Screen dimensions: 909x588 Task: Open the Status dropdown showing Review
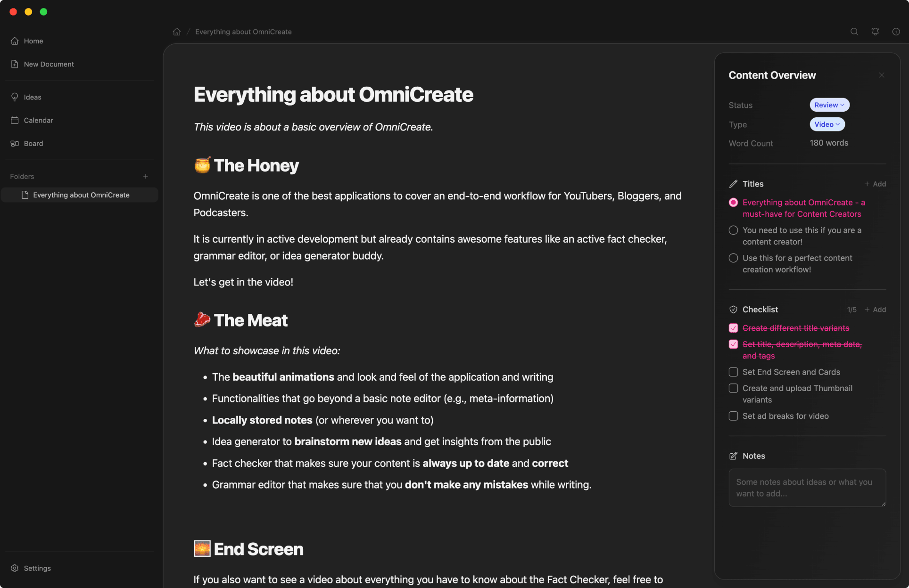coord(829,105)
